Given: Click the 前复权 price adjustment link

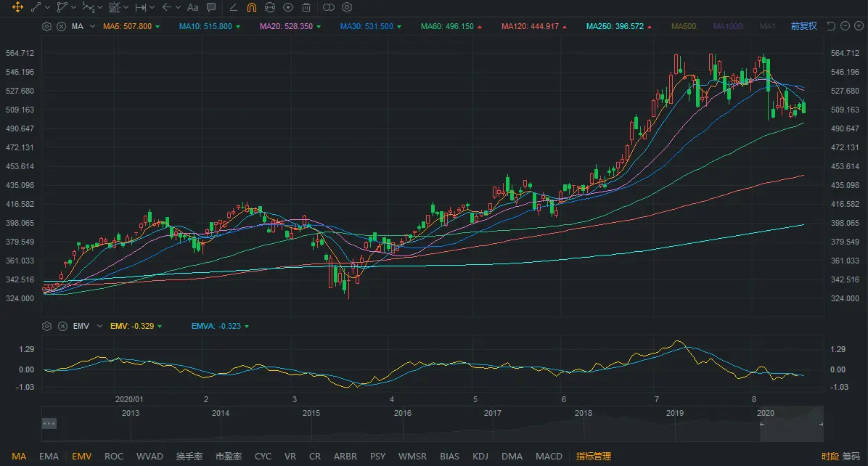Looking at the screenshot, I should pos(803,26).
